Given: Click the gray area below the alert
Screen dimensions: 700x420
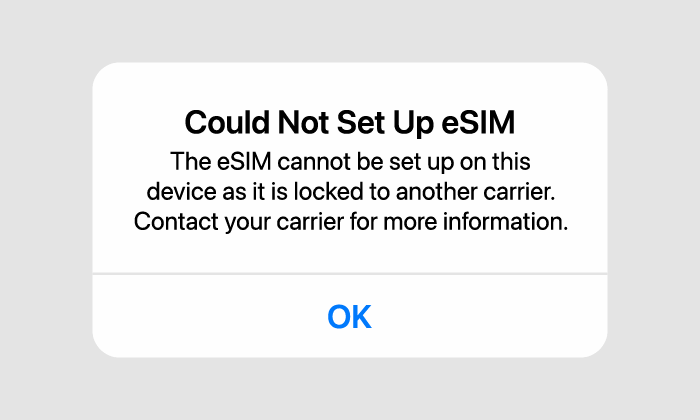Looking at the screenshot, I should click(350, 390).
